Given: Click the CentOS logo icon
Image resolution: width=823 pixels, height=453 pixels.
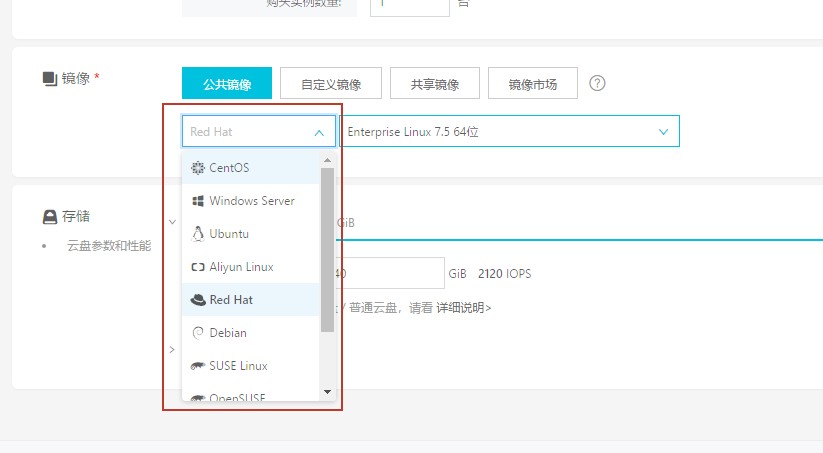Looking at the screenshot, I should [197, 168].
